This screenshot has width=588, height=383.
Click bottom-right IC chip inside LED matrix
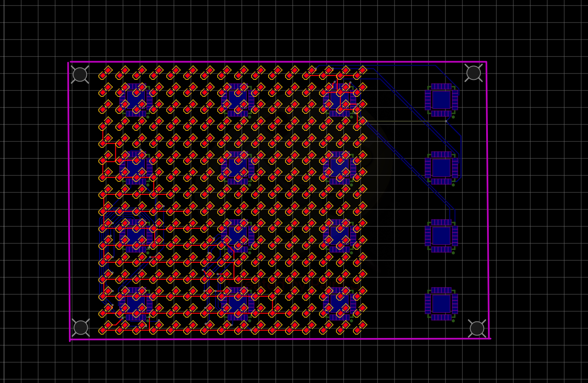click(339, 304)
